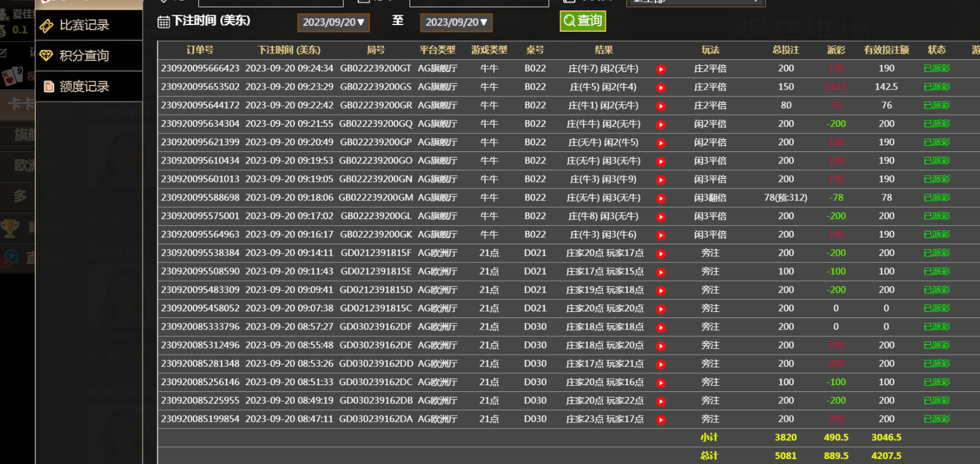The width and height of the screenshot is (980, 464).
Task: Click timestamp 2023-09-20 09:14:11
Action: point(289,253)
